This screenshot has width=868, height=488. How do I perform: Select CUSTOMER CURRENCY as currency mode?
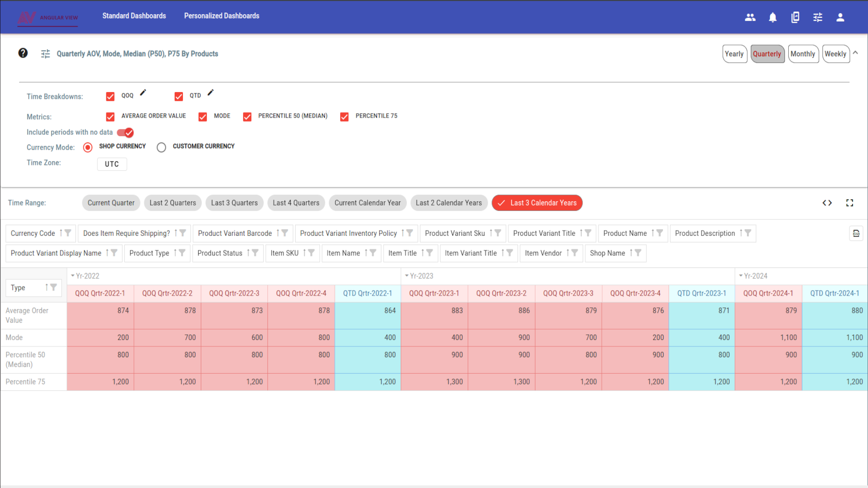click(161, 147)
